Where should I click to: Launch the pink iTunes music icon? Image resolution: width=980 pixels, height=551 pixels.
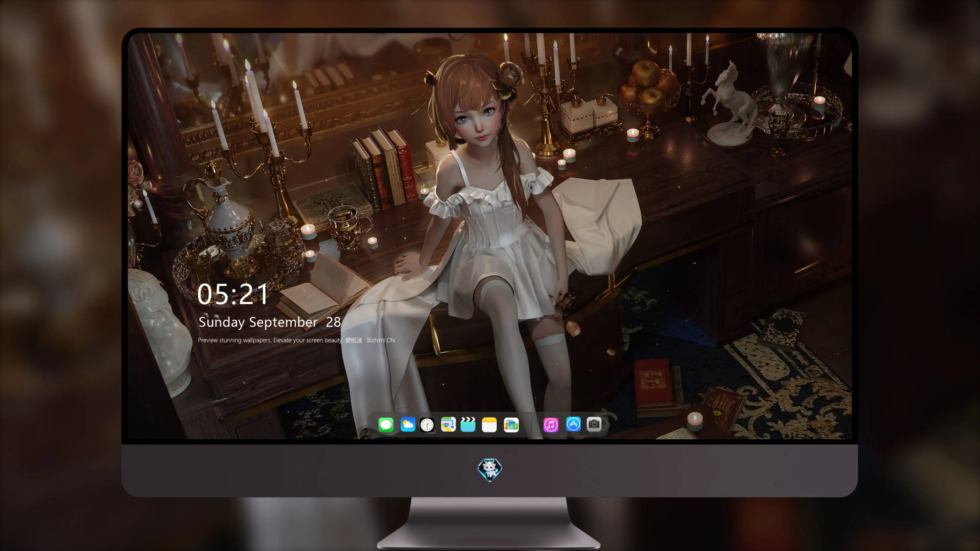pyautogui.click(x=550, y=425)
